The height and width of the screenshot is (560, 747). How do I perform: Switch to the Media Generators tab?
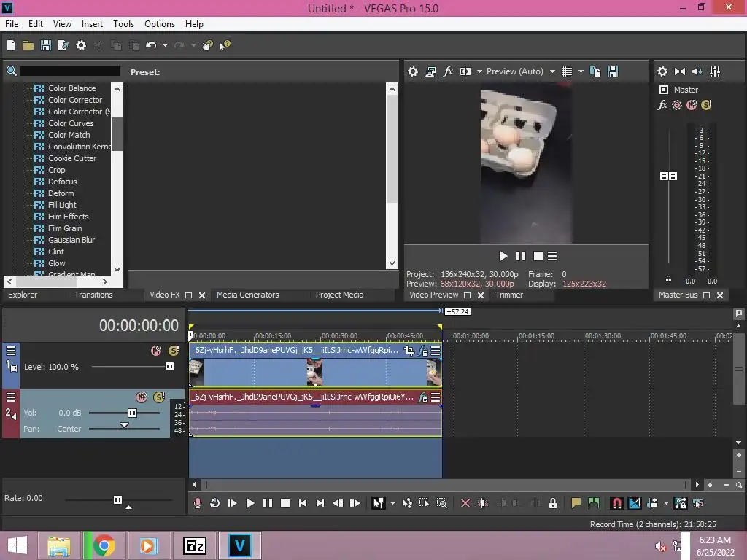point(248,295)
